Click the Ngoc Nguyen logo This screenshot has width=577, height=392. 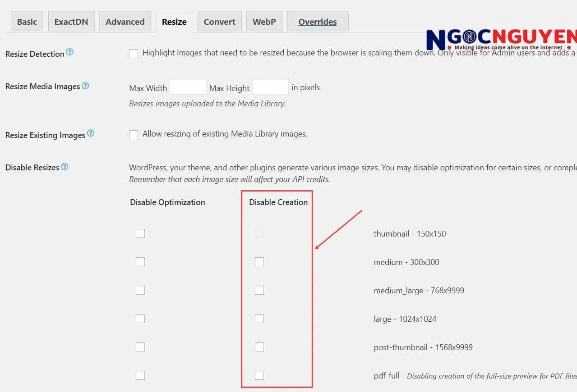501,40
